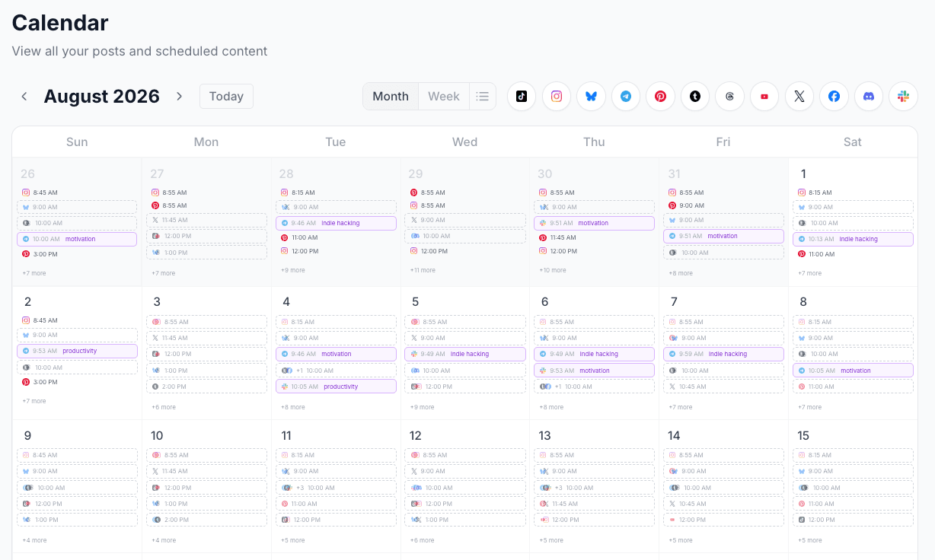Open 2:00 PM post on August 10
This screenshot has width=935, height=560.
click(x=206, y=520)
